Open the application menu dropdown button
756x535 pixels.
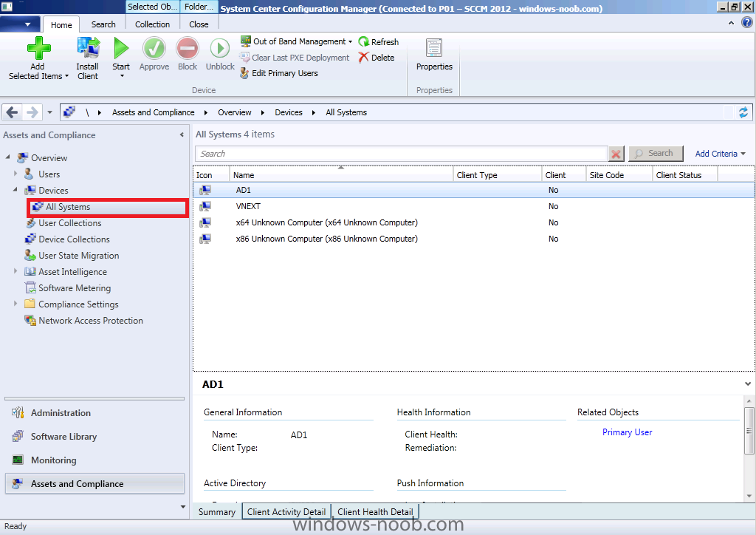[x=19, y=24]
